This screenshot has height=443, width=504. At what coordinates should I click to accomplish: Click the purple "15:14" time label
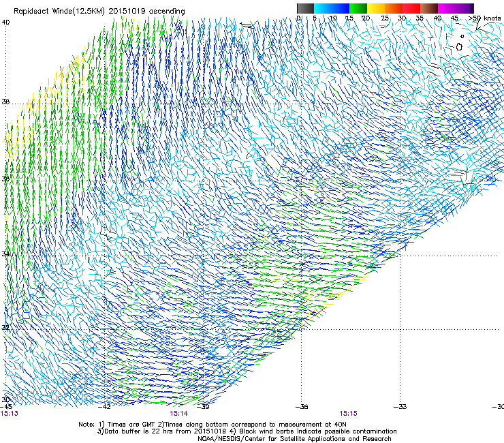point(179,414)
